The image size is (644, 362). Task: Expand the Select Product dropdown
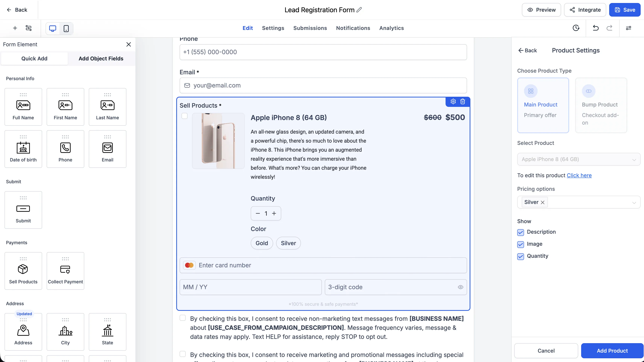coord(579,159)
